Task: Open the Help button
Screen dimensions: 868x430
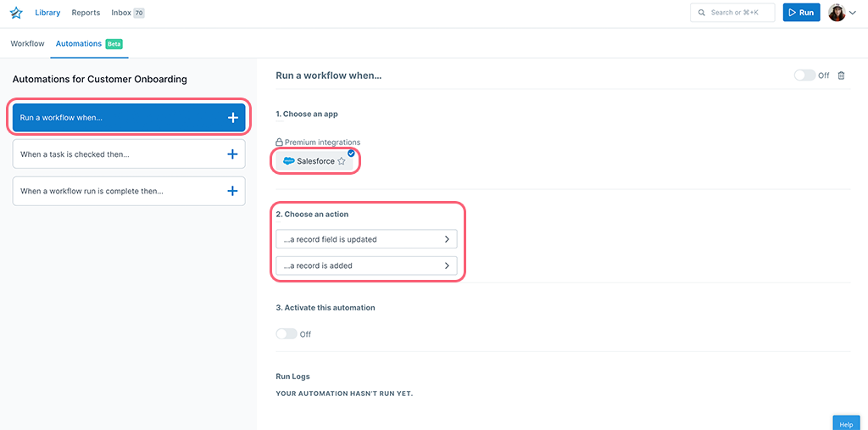Action: pos(846,424)
